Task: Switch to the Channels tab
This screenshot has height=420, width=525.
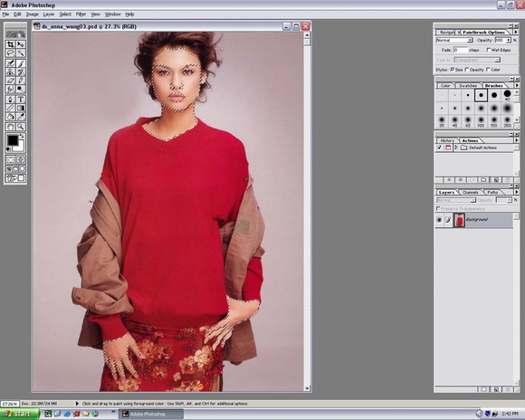Action: click(470, 192)
